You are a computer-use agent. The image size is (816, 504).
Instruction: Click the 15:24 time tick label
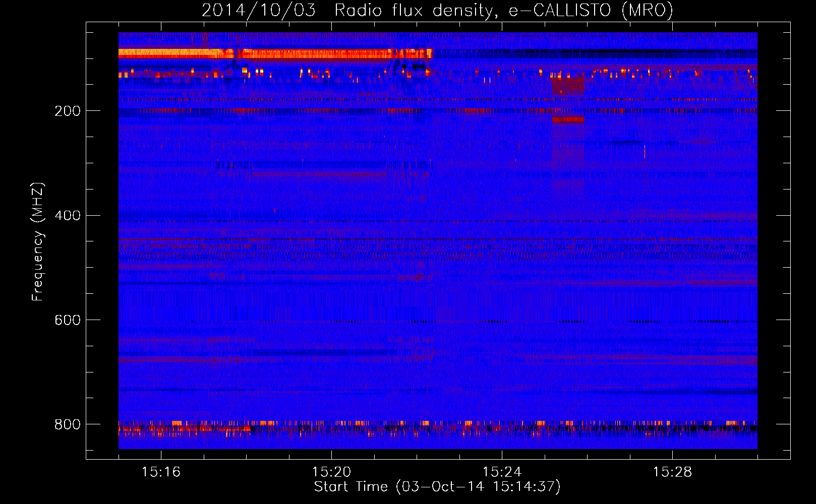[x=502, y=472]
